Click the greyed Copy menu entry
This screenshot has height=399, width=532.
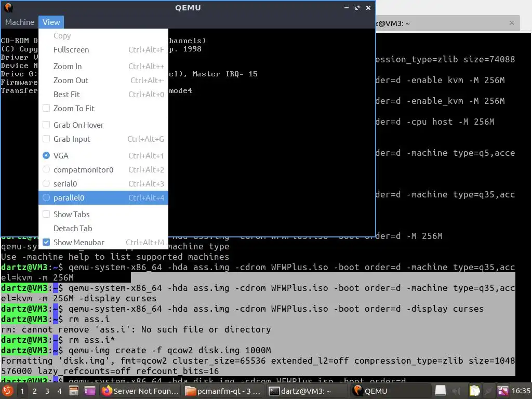click(103, 36)
